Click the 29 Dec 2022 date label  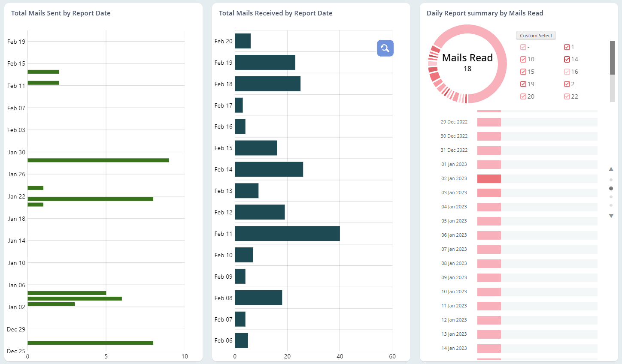click(x=454, y=121)
